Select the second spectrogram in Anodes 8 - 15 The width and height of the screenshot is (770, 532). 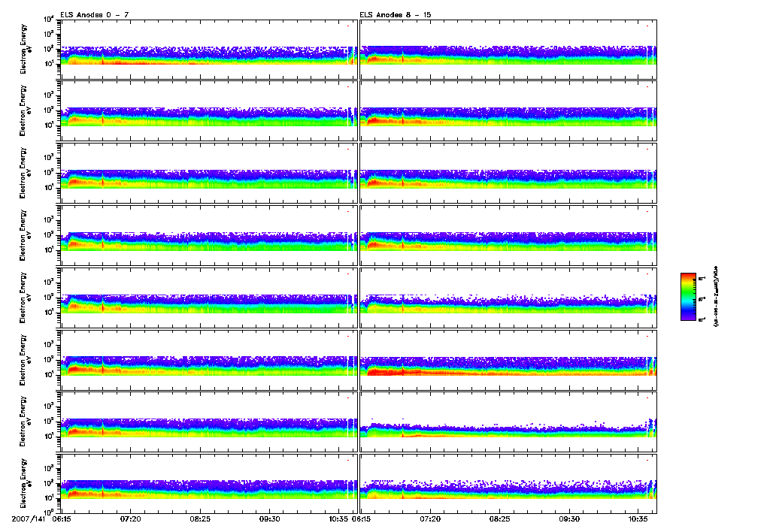pos(508,111)
